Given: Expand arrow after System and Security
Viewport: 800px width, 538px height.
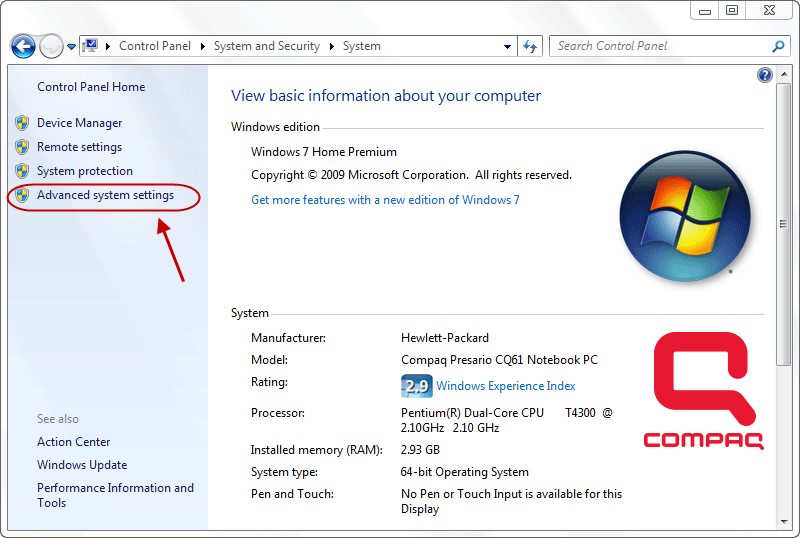Looking at the screenshot, I should pyautogui.click(x=332, y=46).
